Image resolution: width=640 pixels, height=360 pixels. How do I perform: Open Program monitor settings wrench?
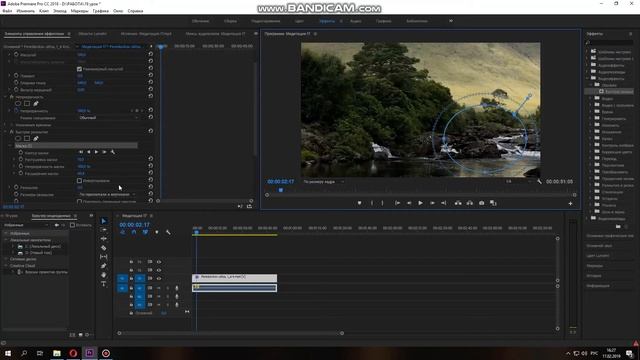pos(540,182)
